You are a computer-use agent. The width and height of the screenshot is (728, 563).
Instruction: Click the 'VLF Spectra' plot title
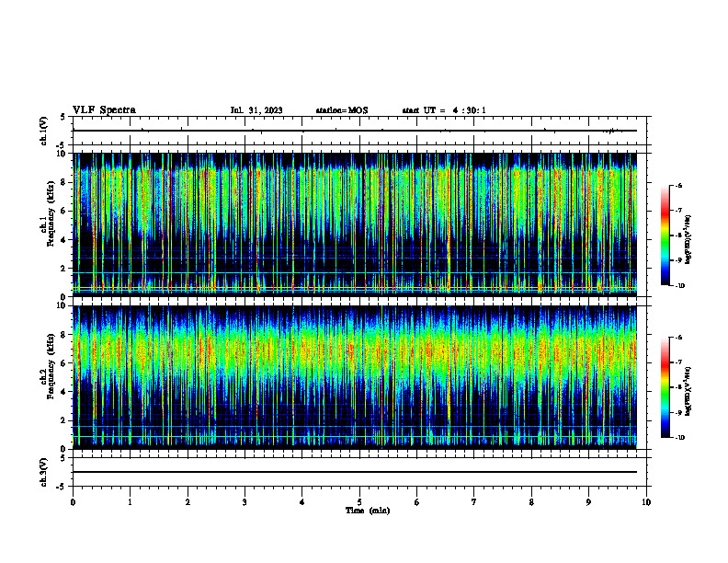pyautogui.click(x=105, y=110)
